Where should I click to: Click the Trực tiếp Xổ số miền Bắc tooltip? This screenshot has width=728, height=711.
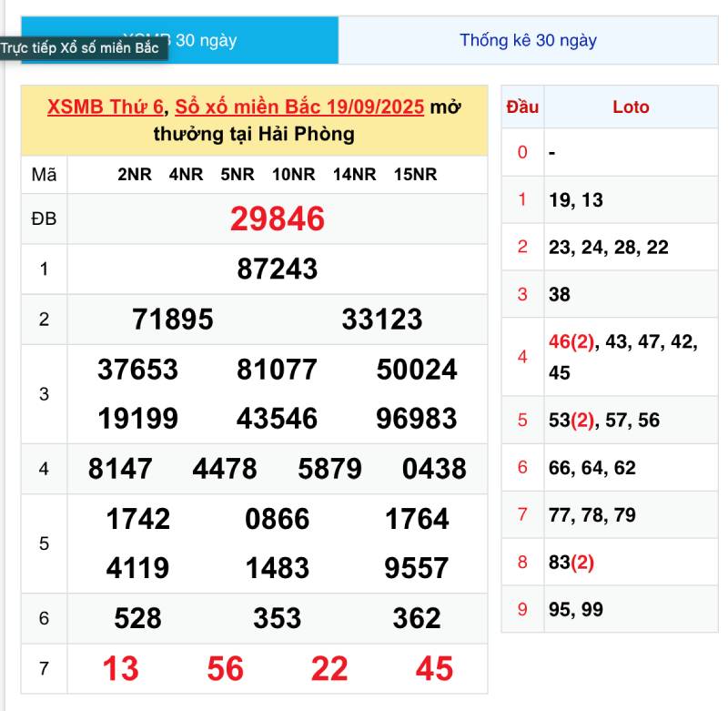pos(84,48)
